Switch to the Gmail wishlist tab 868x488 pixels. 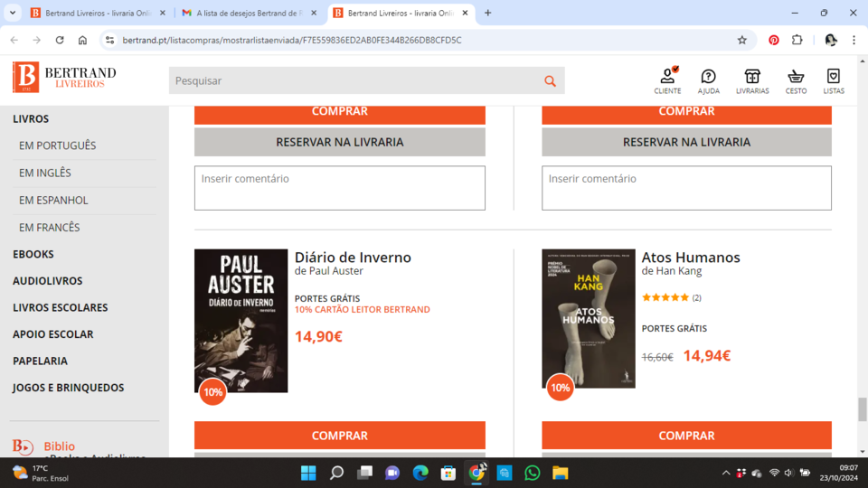coord(249,13)
